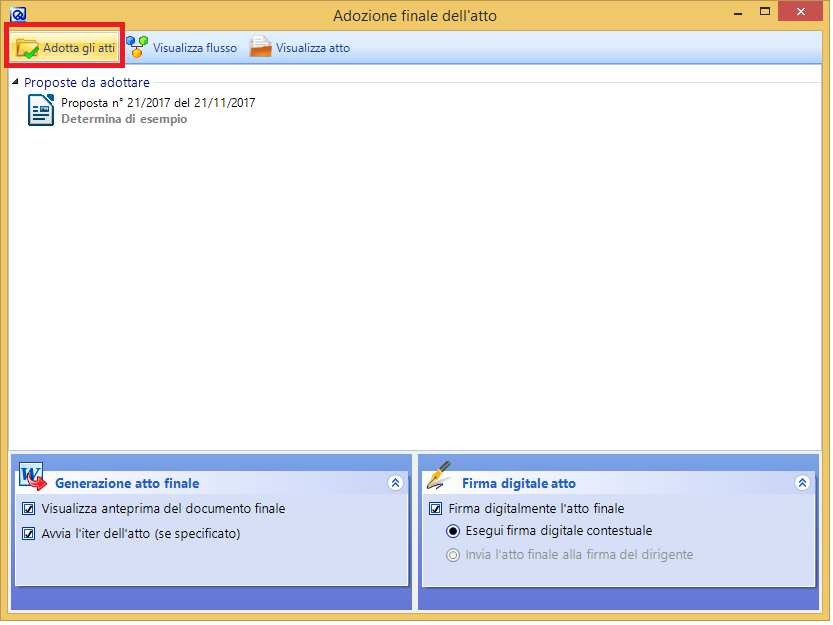Click the folder check icon of Adotta gli atti
This screenshot has width=833, height=625.
(x=27, y=48)
